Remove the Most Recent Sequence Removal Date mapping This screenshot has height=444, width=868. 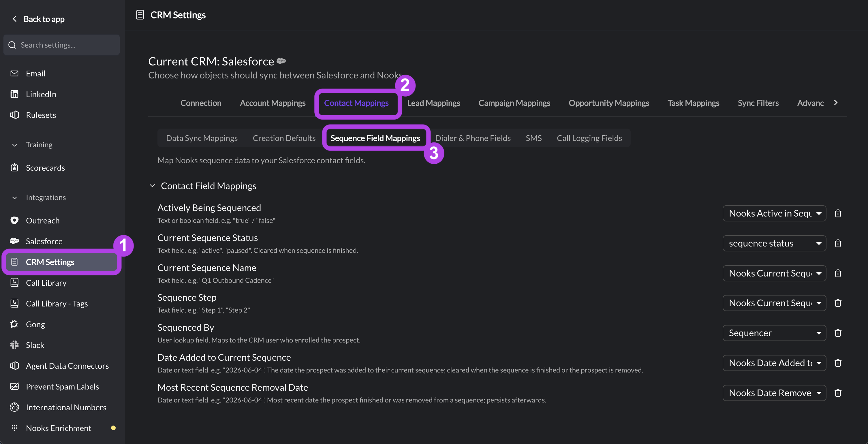(838, 393)
